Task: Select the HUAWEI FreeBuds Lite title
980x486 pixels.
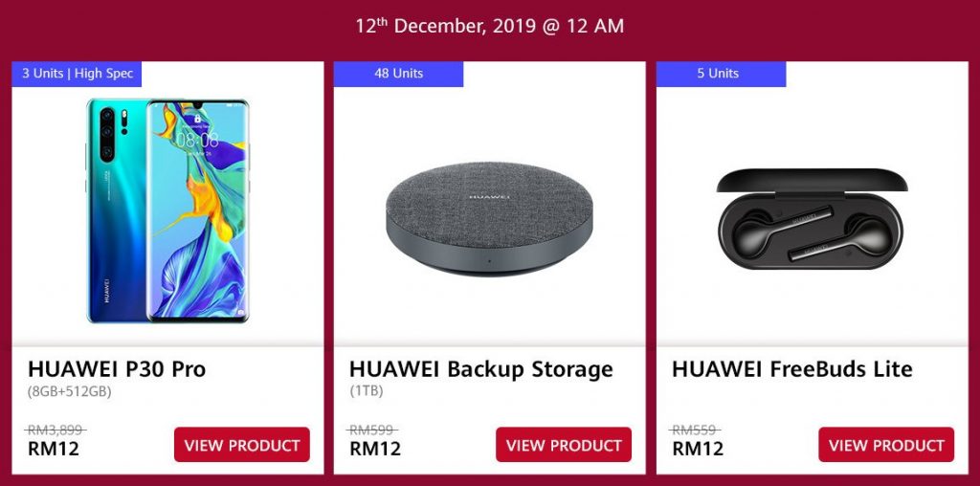Action: click(x=791, y=369)
